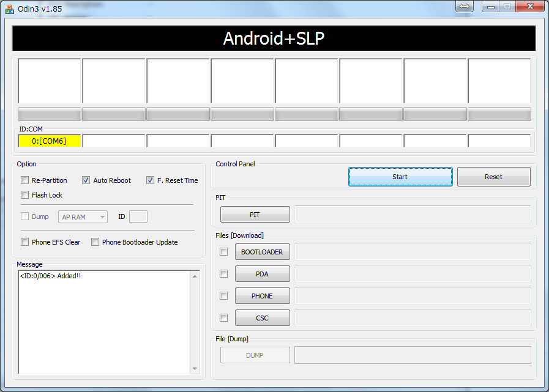Click the Odin3 application icon in title bar
This screenshot has width=549, height=392.
pyautogui.click(x=9, y=7)
